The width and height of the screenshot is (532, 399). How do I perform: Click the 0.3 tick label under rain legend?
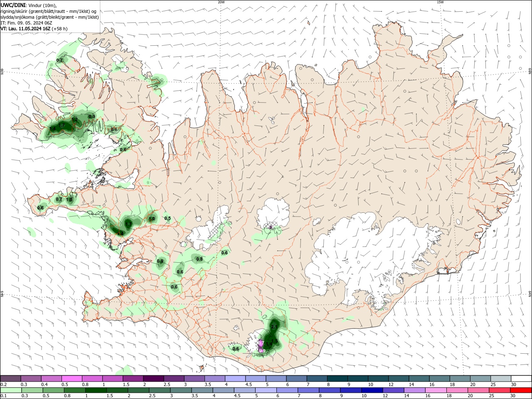pyautogui.click(x=25, y=396)
